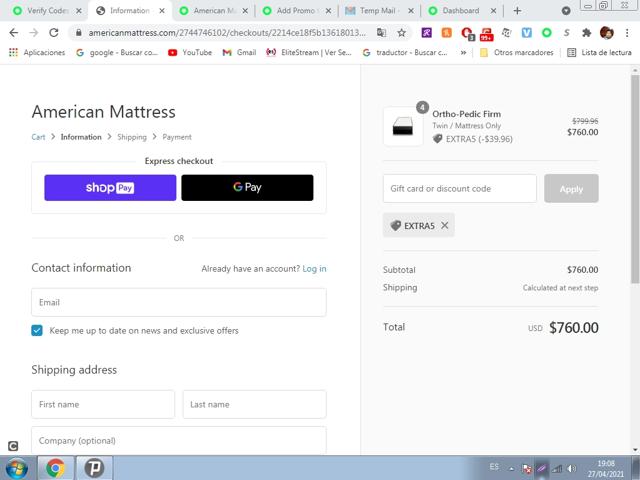This screenshot has width=640, height=480.
Task: Click the gray S extension icon
Action: pos(567,33)
